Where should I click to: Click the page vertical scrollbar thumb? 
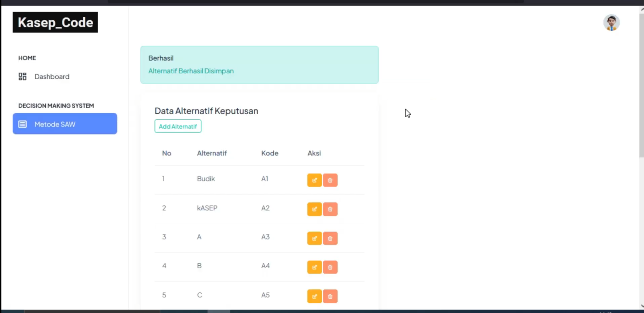[641, 85]
